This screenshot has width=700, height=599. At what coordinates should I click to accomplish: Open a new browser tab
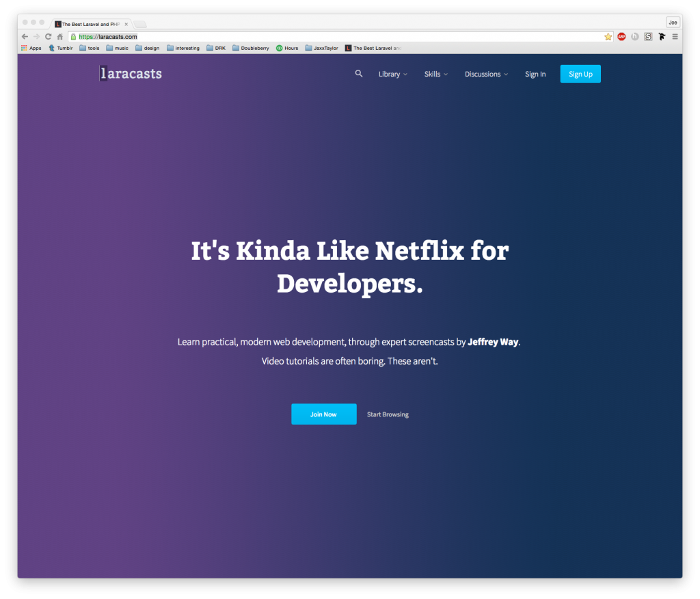click(x=140, y=24)
